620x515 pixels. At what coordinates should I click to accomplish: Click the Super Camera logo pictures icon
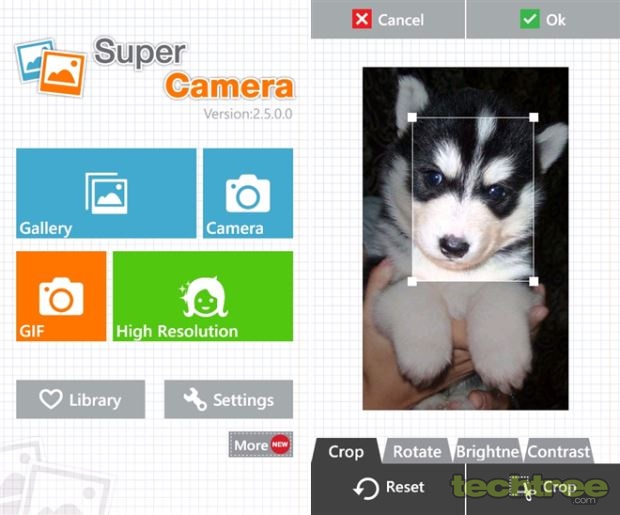pos(50,67)
